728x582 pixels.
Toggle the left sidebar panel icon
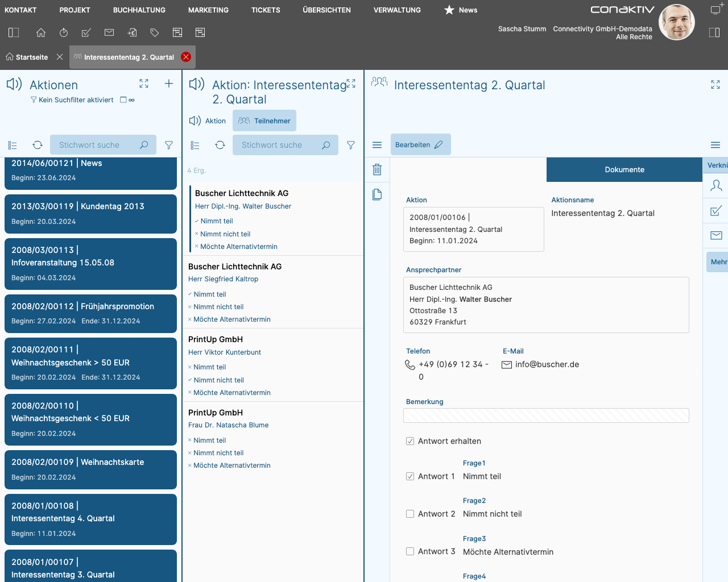coord(14,32)
